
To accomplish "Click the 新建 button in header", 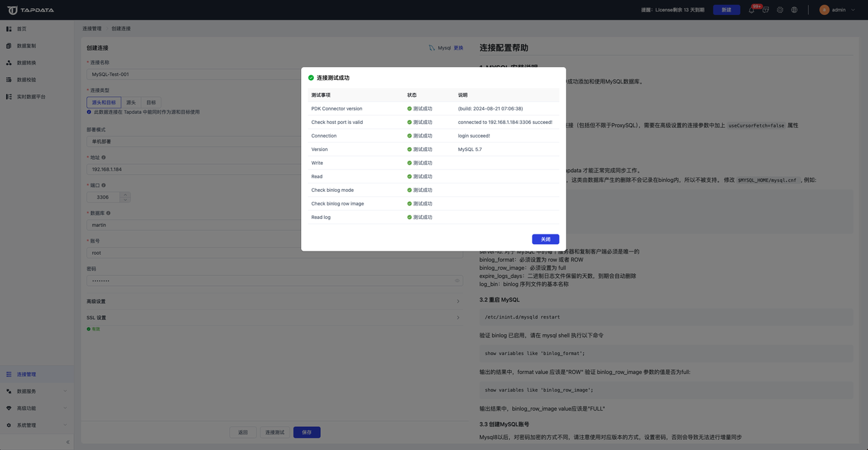I will 726,10.
